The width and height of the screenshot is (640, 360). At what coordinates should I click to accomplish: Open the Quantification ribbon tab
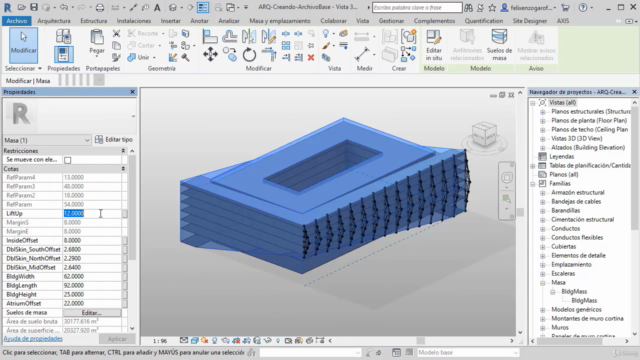(x=483, y=20)
